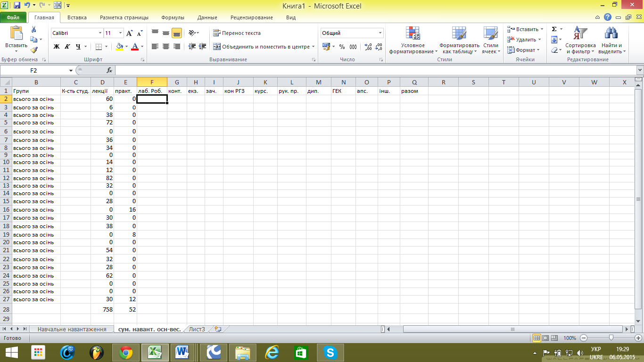The width and height of the screenshot is (644, 362).
Task: Click the AutoSum sigma icon
Action: point(554,29)
